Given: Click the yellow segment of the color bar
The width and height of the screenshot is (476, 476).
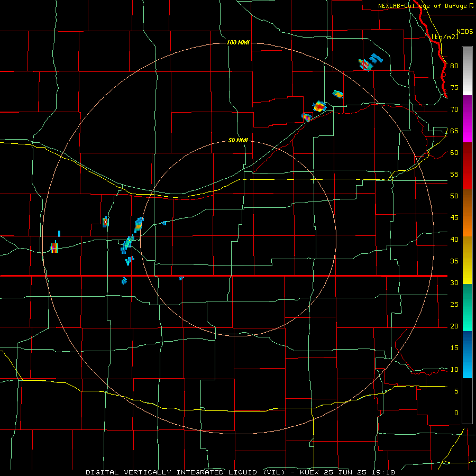Looking at the screenshot, I should pyautogui.click(x=467, y=260).
